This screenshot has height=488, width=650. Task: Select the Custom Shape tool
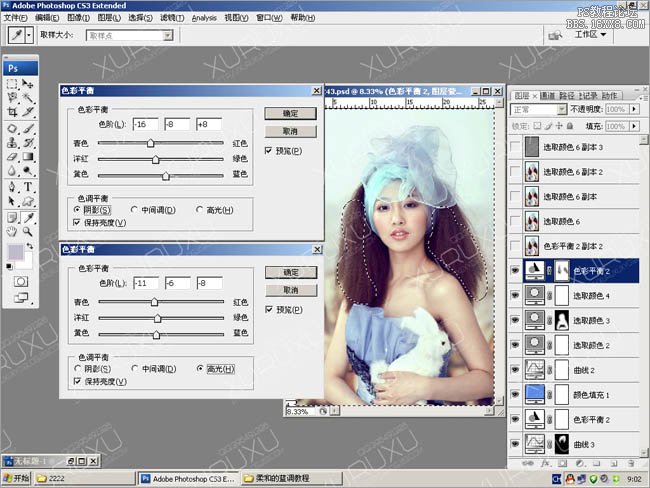(x=28, y=201)
